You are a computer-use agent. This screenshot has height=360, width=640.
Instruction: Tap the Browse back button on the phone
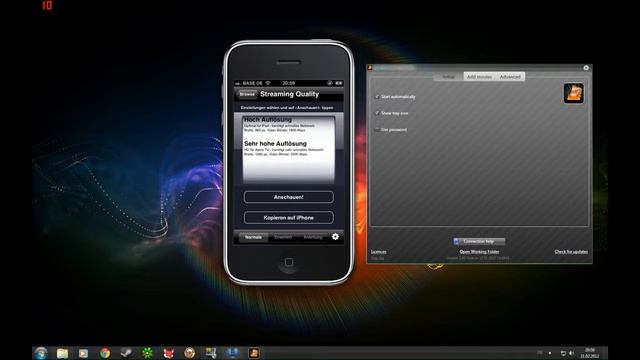point(247,94)
